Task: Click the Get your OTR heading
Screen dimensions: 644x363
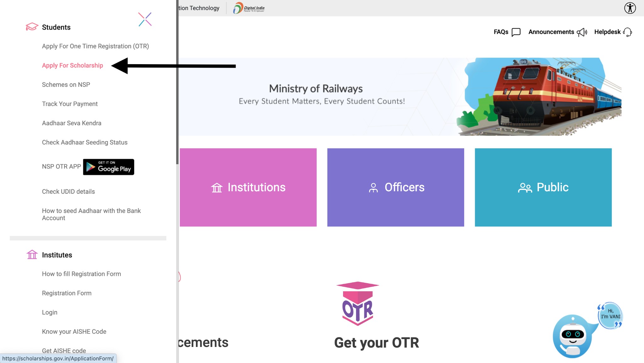Action: point(376,343)
